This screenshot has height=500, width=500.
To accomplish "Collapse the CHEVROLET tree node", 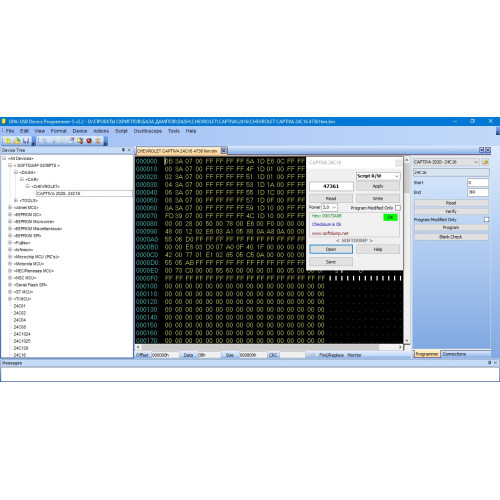I will 28,186.
